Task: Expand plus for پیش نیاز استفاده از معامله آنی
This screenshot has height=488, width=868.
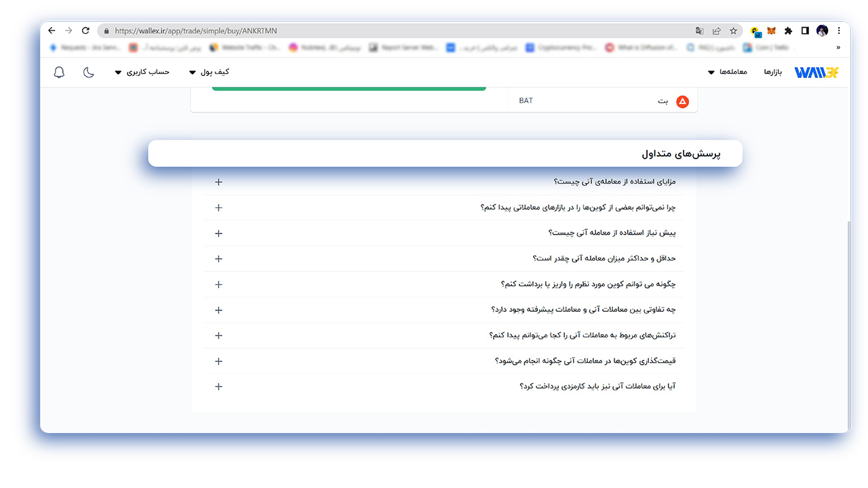Action: tap(218, 233)
